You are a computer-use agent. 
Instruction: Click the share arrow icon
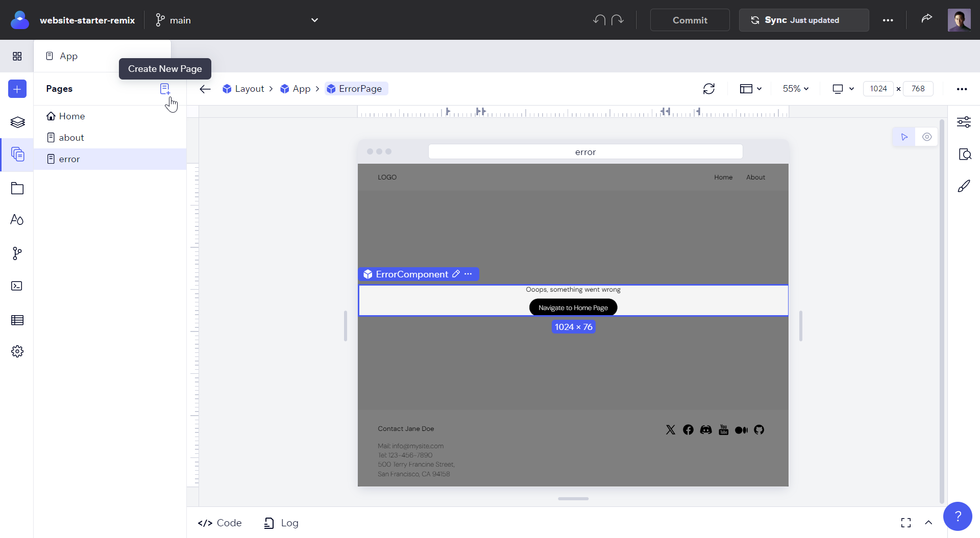pyautogui.click(x=927, y=18)
